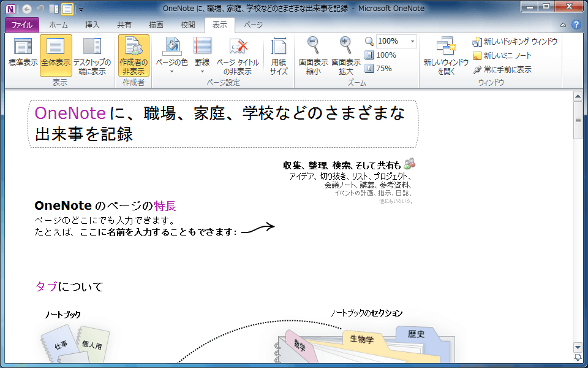
Task: Click the 仕事 notebook illustration
Action: click(61, 344)
